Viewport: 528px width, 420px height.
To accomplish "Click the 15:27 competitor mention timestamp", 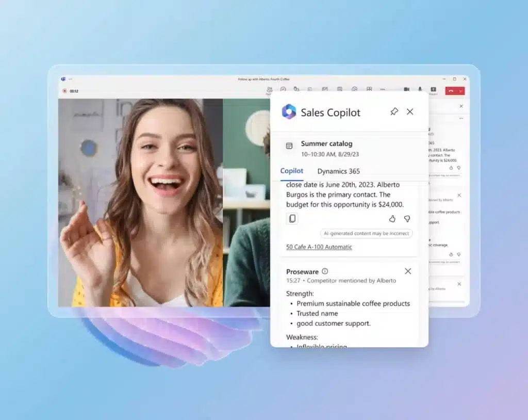I will point(293,281).
